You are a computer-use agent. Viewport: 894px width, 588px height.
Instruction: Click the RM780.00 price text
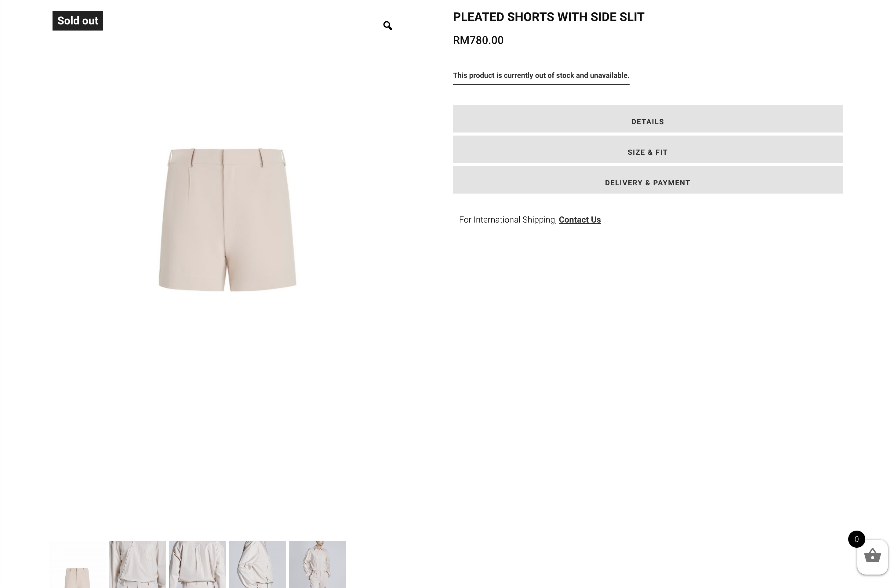478,40
